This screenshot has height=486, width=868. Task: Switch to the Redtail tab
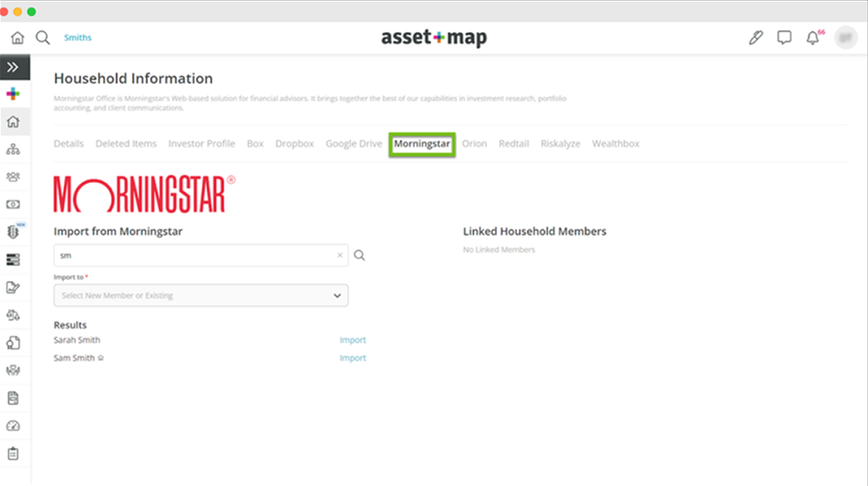pos(514,143)
